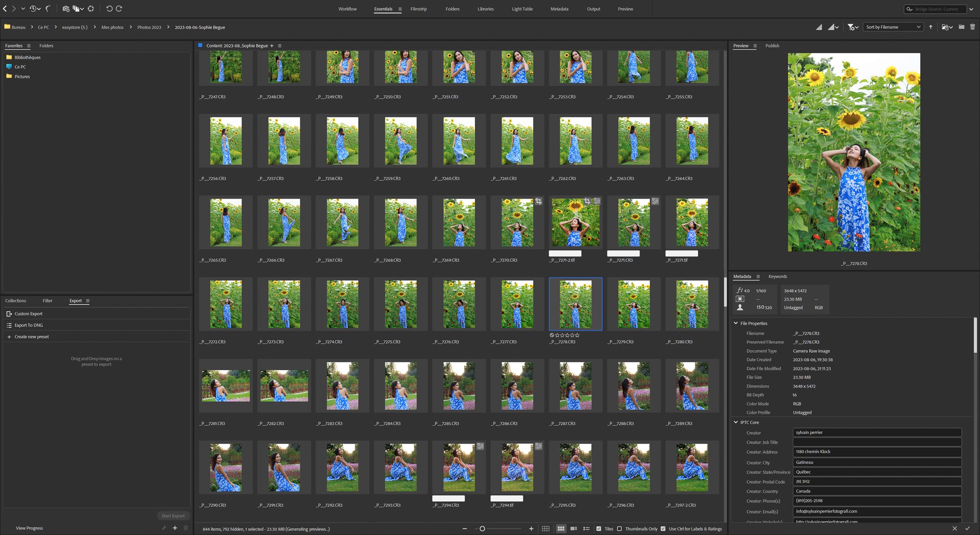Toggle Thumbnails Only checkbox

pos(620,528)
